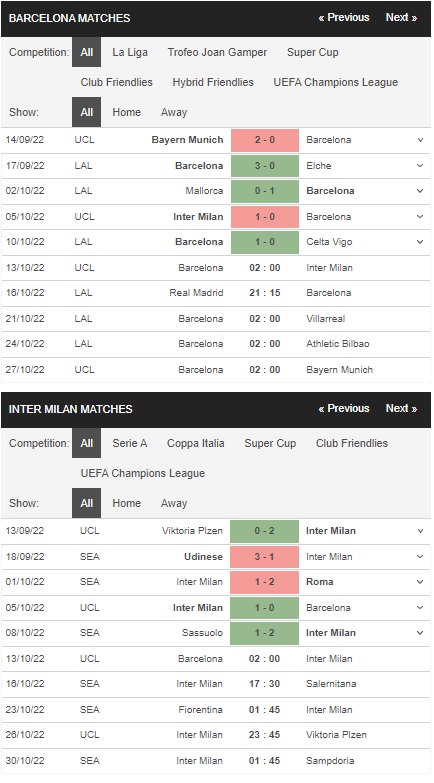This screenshot has width=434, height=783.
Task: Click the 21:15 kickoff time for Real Madrid match
Action: coord(265,293)
